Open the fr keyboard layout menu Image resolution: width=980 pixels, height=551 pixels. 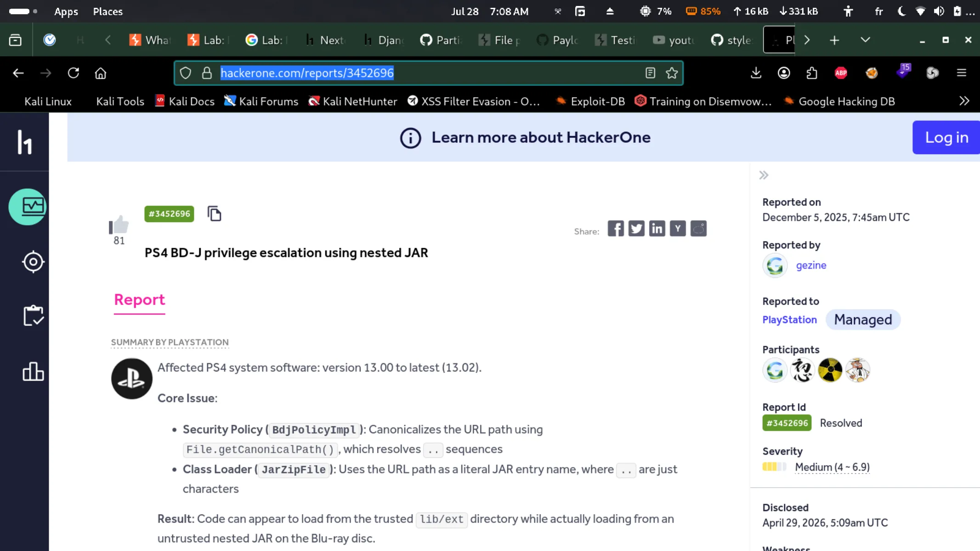(878, 11)
